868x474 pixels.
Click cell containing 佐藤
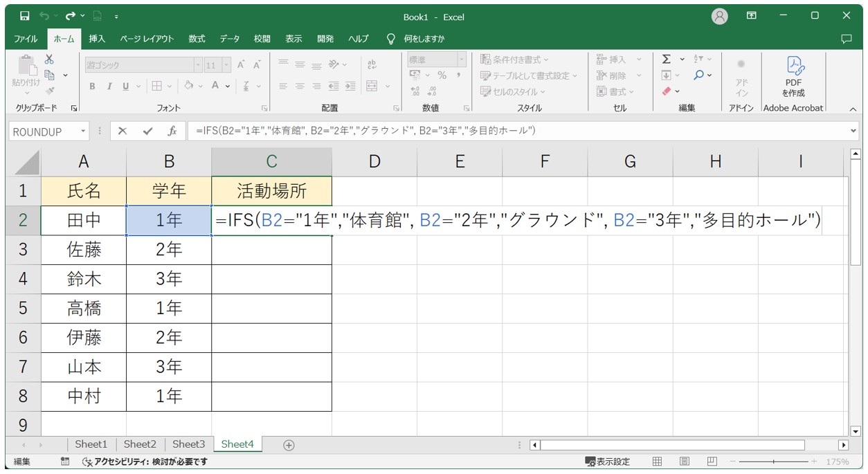click(84, 250)
